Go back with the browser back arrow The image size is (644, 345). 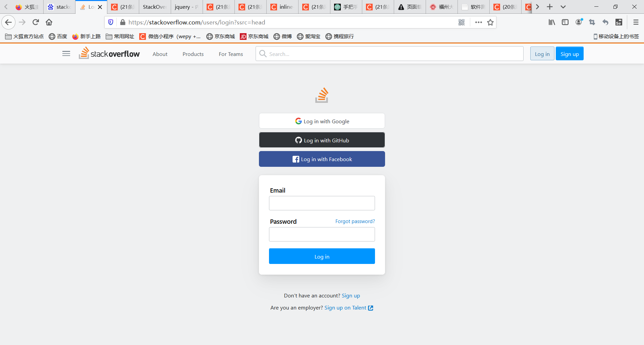[x=8, y=22]
